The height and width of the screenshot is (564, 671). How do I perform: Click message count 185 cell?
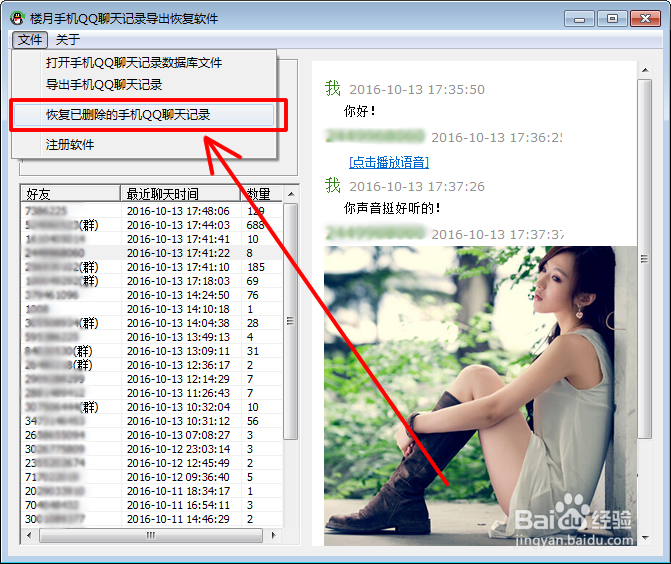point(255,267)
